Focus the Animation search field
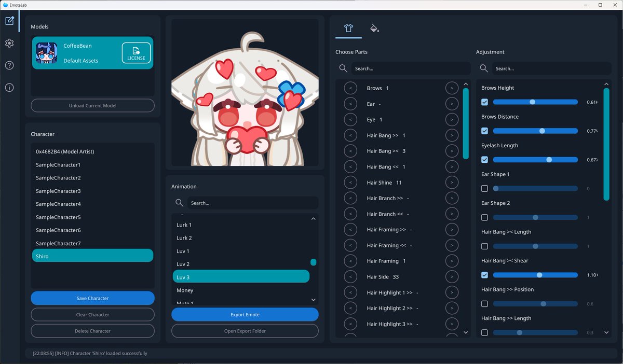 coord(253,203)
